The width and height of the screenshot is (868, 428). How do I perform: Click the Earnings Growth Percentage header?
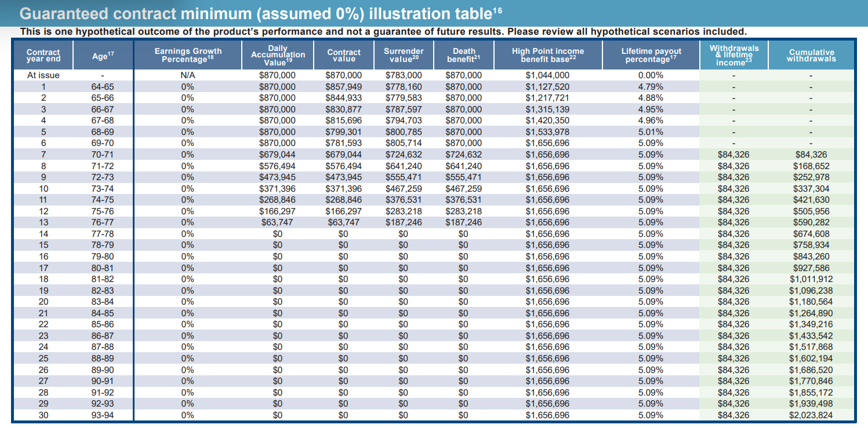188,55
